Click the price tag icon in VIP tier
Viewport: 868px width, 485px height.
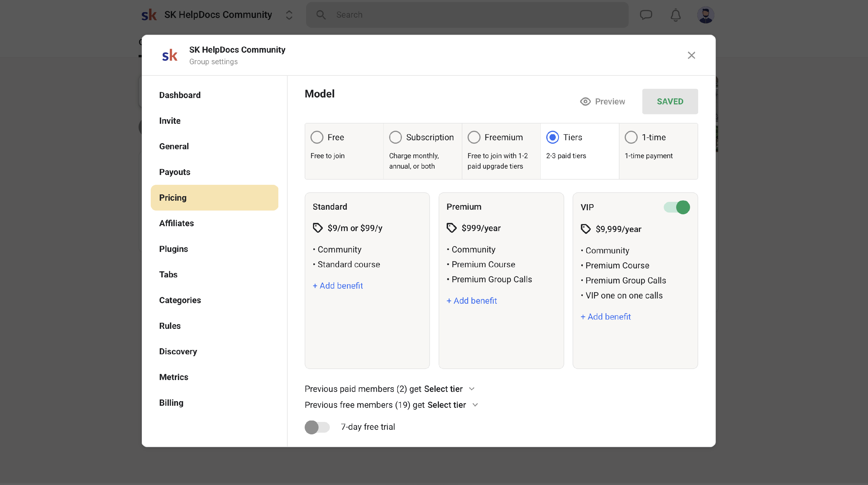pyautogui.click(x=586, y=229)
